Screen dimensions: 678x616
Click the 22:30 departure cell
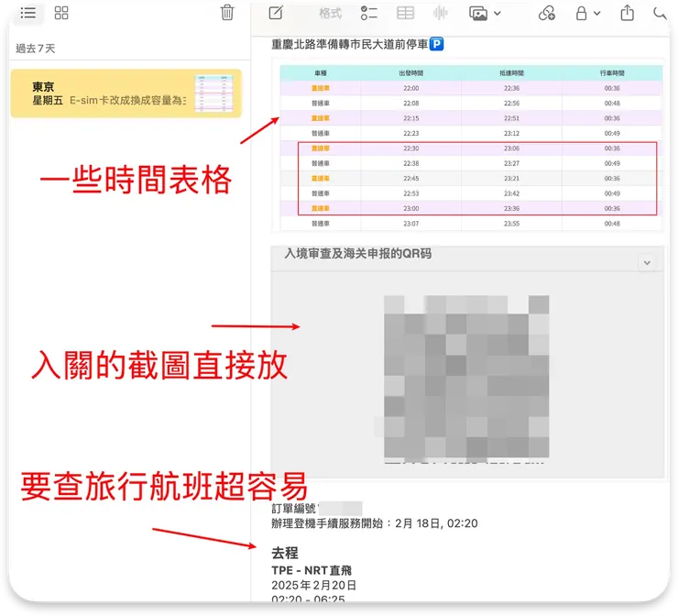[410, 148]
